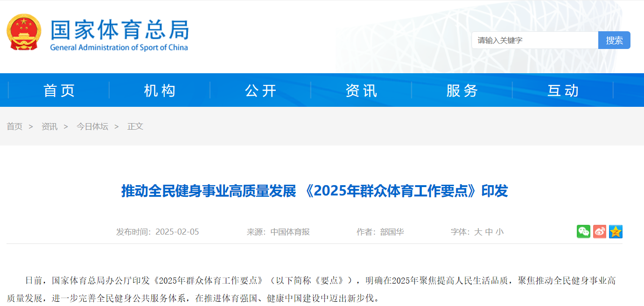
Task: Click 正文 in the breadcrumb trail
Action: pyautogui.click(x=135, y=126)
